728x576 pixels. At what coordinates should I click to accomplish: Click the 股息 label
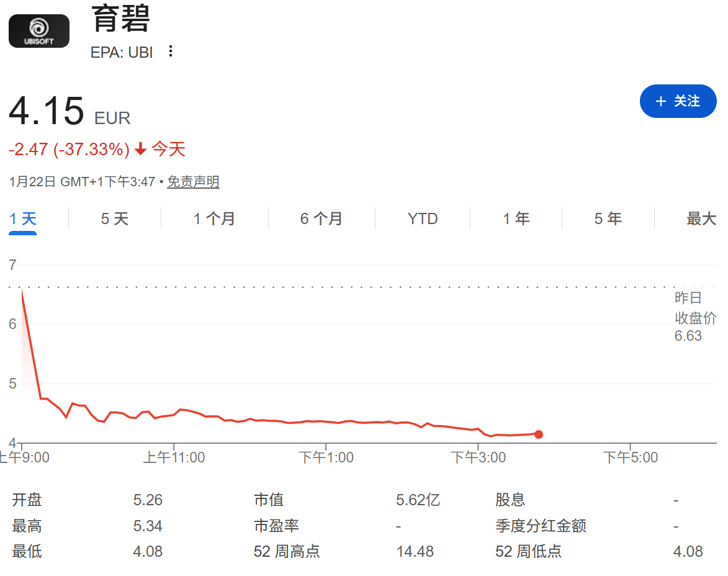(x=510, y=500)
